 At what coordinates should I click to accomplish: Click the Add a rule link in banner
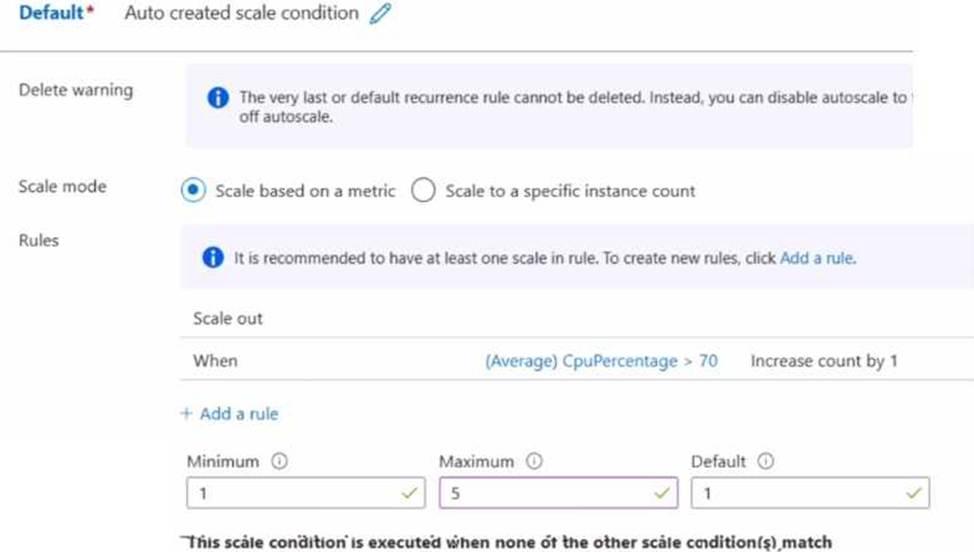(817, 257)
